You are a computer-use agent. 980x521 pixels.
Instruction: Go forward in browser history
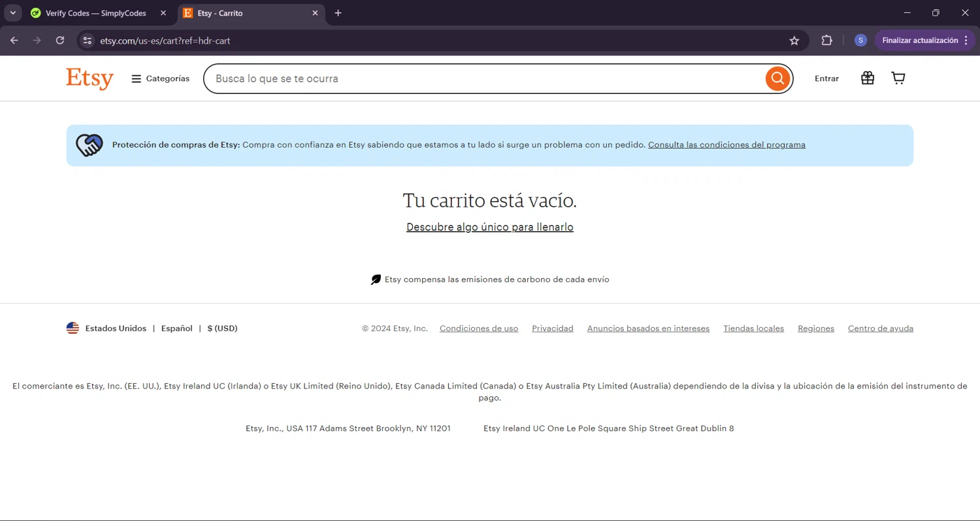pyautogui.click(x=37, y=40)
